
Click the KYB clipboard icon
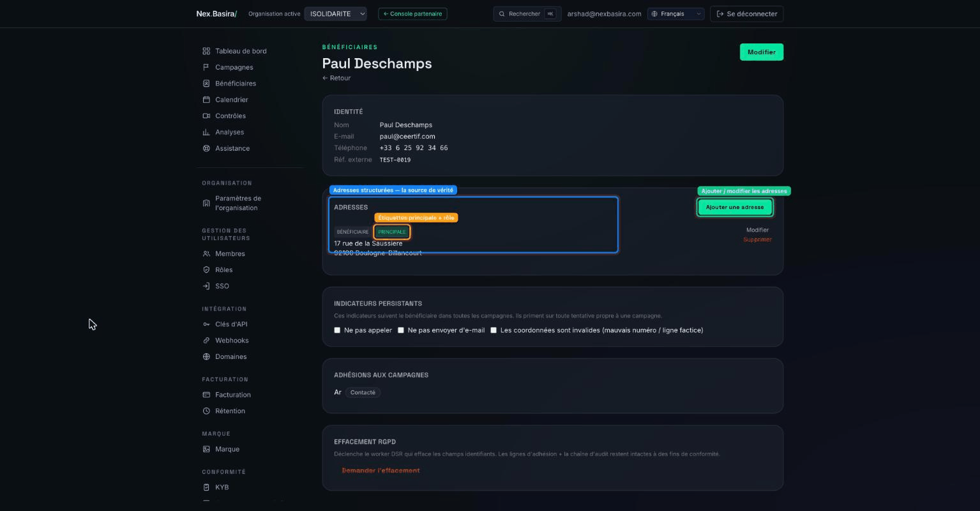206,487
